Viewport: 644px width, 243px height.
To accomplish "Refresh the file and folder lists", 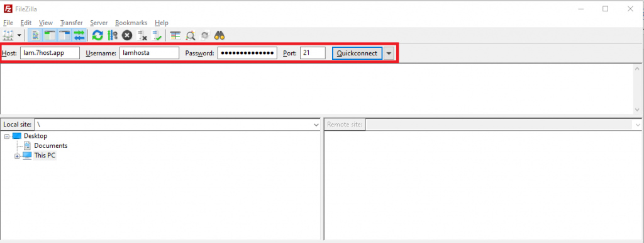I will point(97,35).
